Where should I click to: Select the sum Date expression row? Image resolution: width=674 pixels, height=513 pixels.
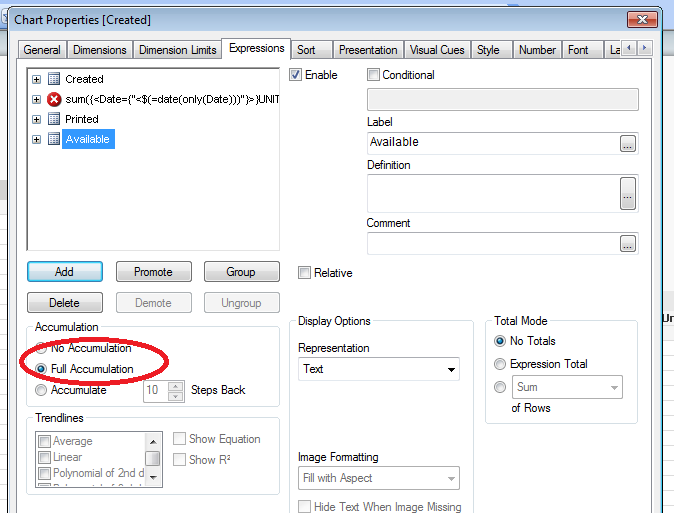172,99
